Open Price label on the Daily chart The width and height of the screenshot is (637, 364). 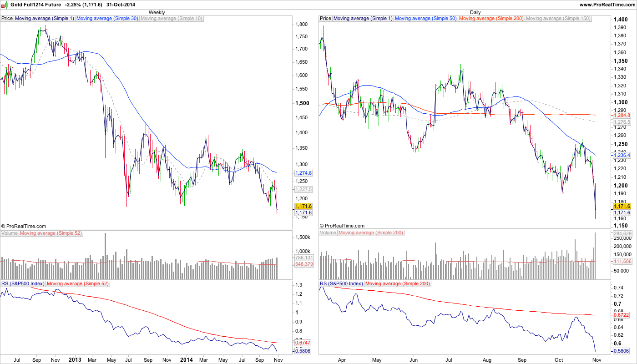(326, 19)
